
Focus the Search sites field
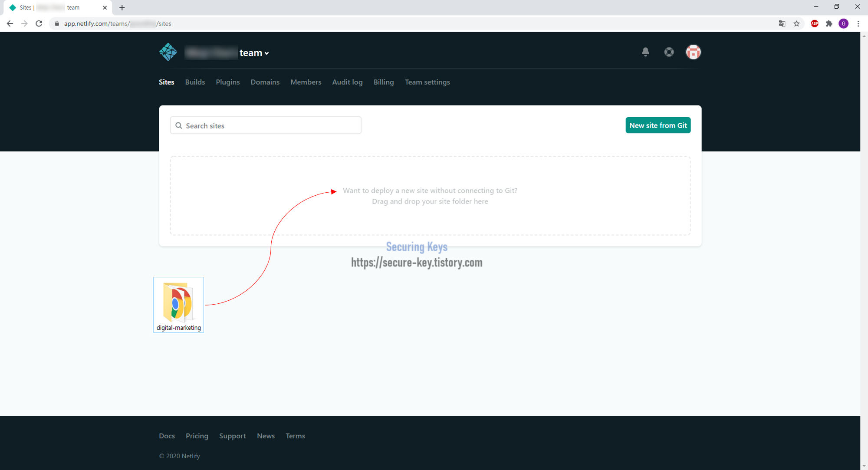click(x=266, y=125)
